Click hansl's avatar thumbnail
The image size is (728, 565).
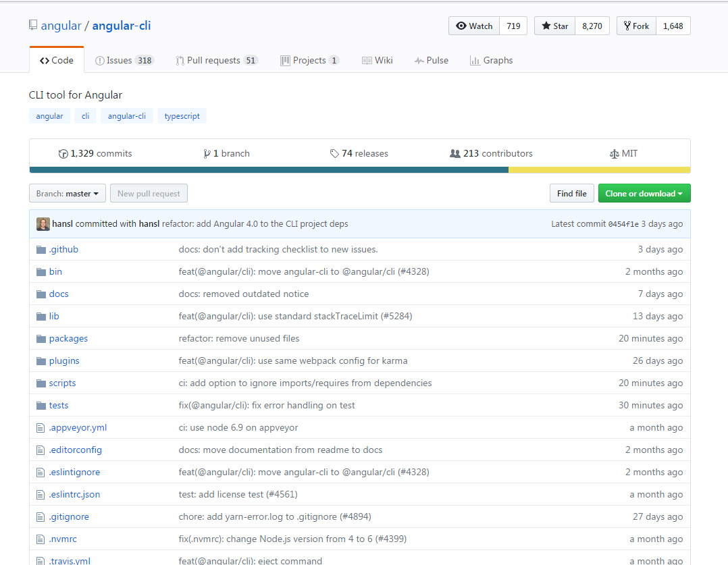click(x=43, y=223)
